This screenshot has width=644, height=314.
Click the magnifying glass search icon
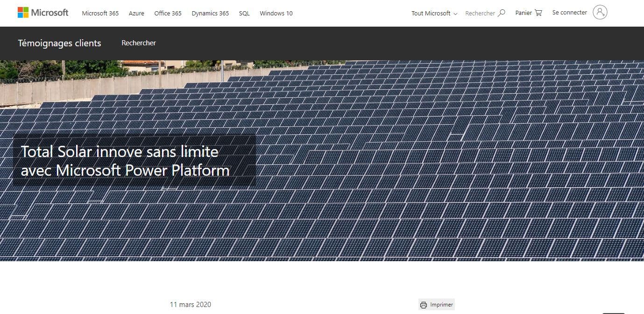tap(502, 13)
